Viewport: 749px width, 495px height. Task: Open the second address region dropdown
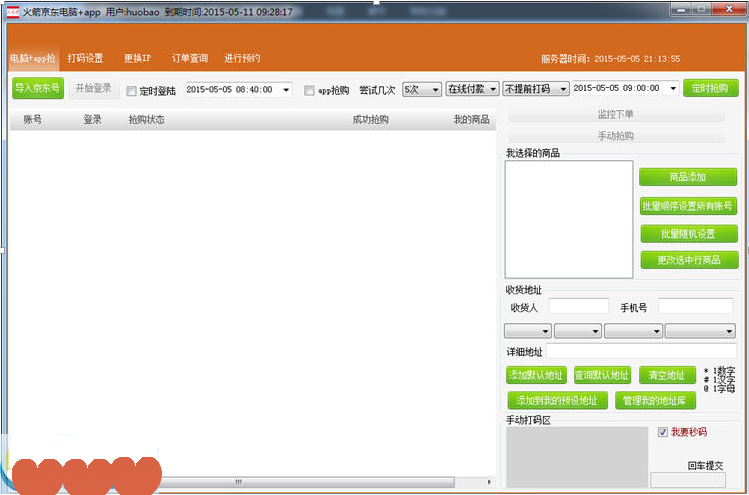point(578,331)
